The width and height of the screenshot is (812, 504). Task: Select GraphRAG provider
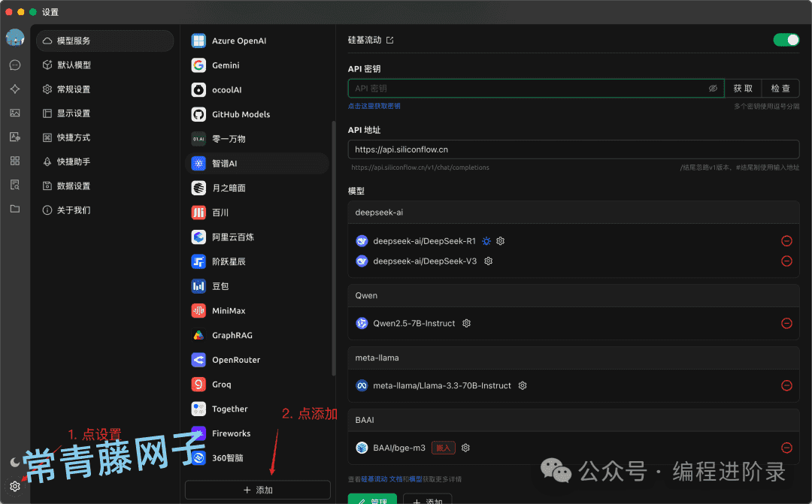pyautogui.click(x=257, y=335)
